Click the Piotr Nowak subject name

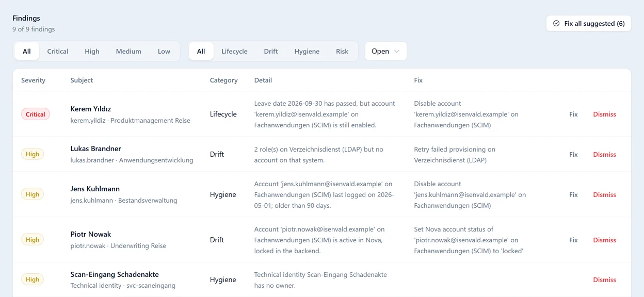(91, 234)
